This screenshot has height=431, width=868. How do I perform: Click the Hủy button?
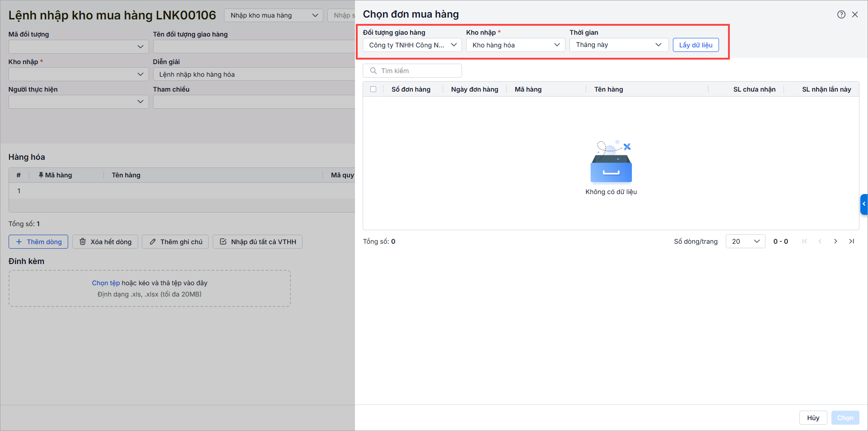point(813,418)
